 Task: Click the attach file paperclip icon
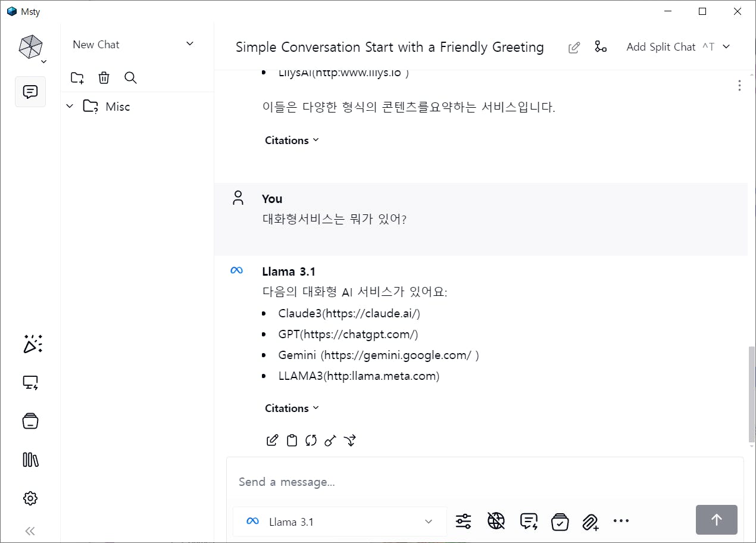590,522
